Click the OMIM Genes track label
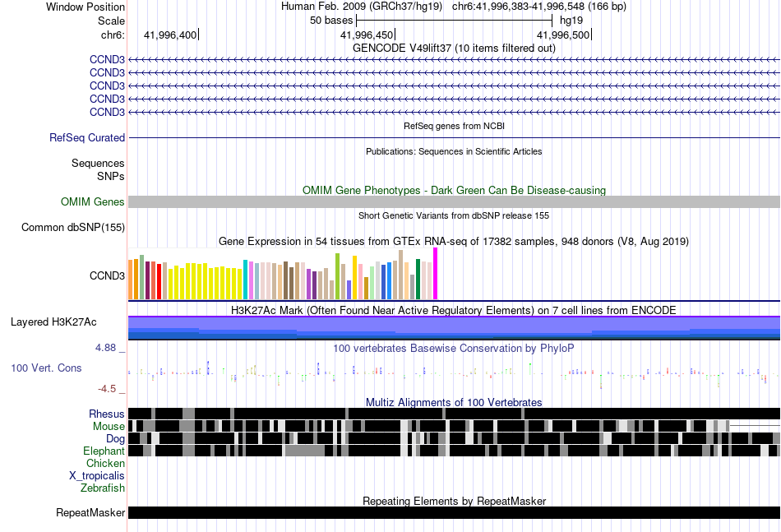The height and width of the screenshot is (532, 781). point(93,201)
